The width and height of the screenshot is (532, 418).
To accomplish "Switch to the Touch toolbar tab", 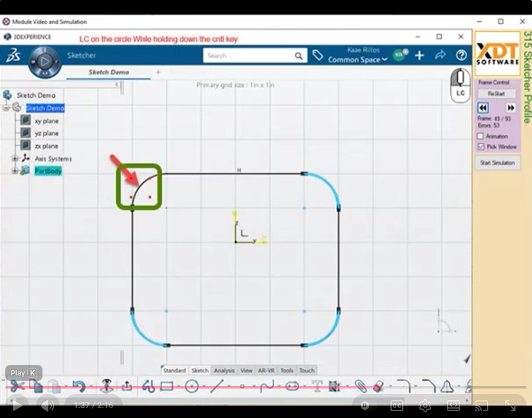I will click(x=307, y=370).
